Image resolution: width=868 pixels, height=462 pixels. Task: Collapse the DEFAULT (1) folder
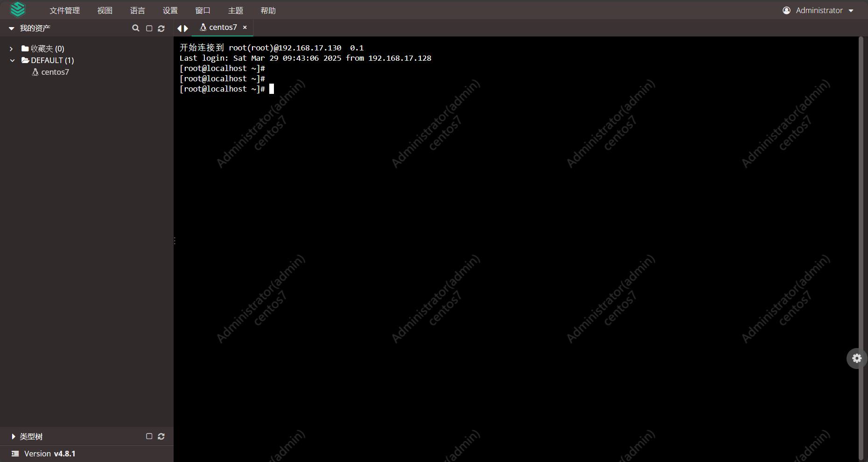click(12, 60)
